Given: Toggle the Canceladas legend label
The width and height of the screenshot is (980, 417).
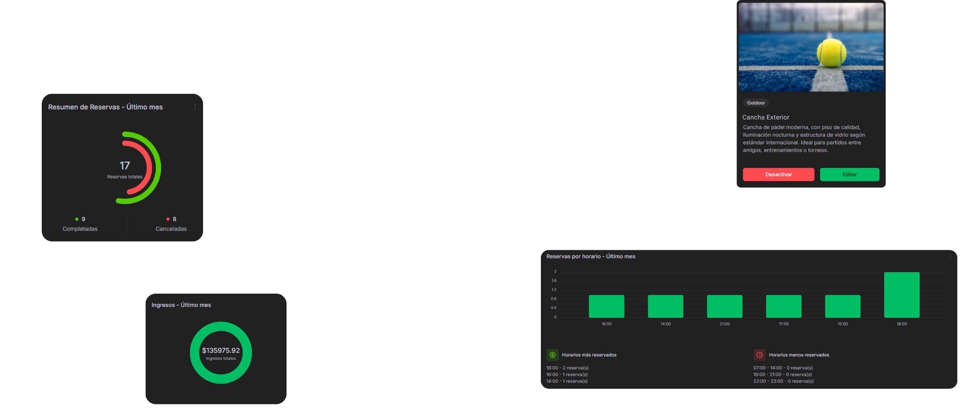Looking at the screenshot, I should click(171, 229).
